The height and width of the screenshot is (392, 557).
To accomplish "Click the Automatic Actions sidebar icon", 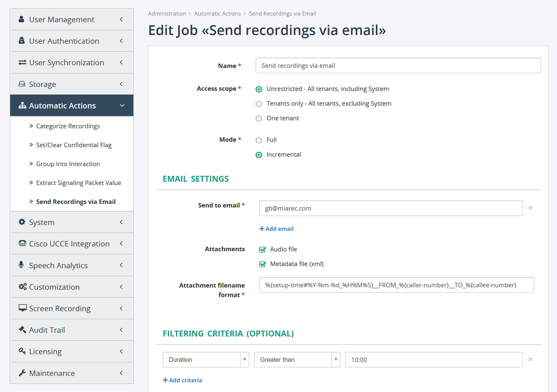I will click(22, 106).
